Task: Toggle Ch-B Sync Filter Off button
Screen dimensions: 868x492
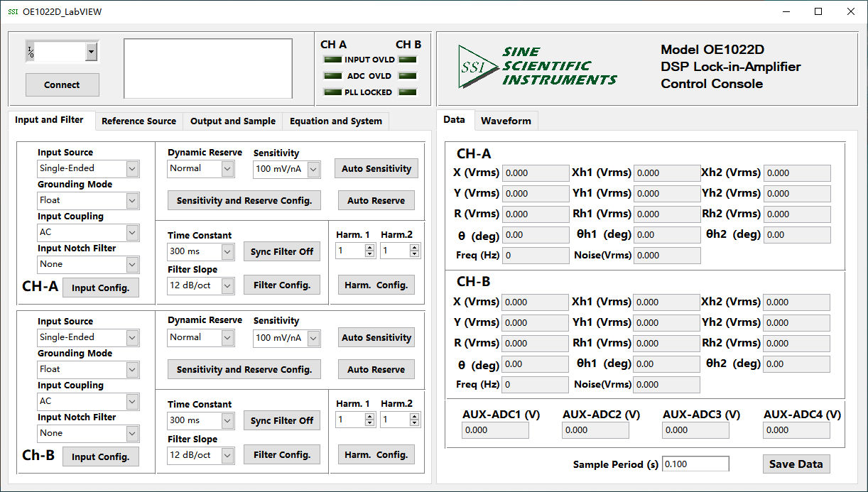Action: [282, 420]
